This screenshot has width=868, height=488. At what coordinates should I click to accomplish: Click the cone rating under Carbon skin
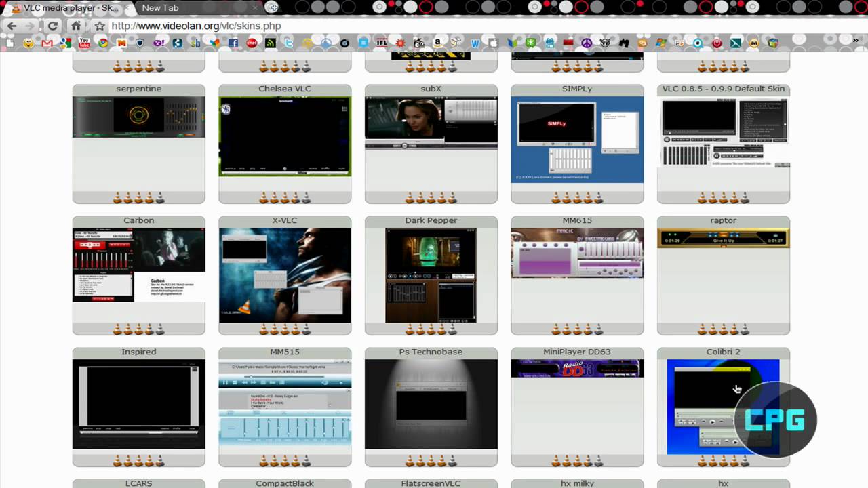pos(139,329)
